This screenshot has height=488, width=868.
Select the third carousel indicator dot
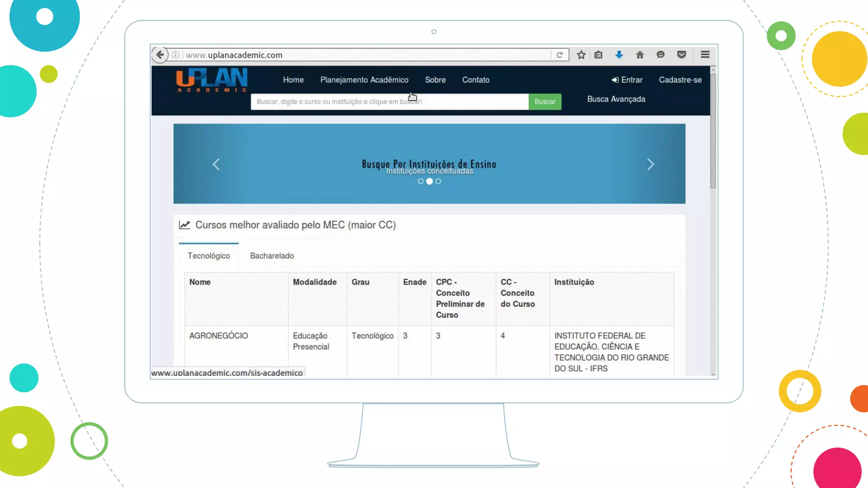click(x=438, y=181)
